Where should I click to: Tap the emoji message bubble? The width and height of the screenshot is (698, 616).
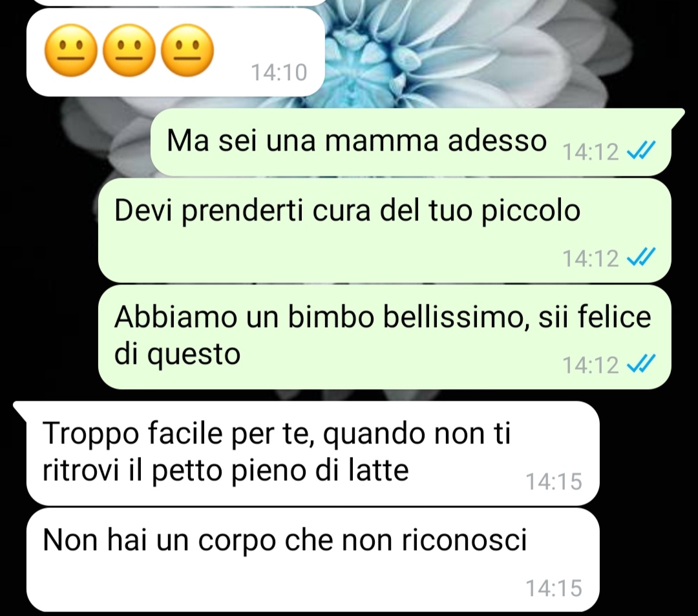coord(176,52)
